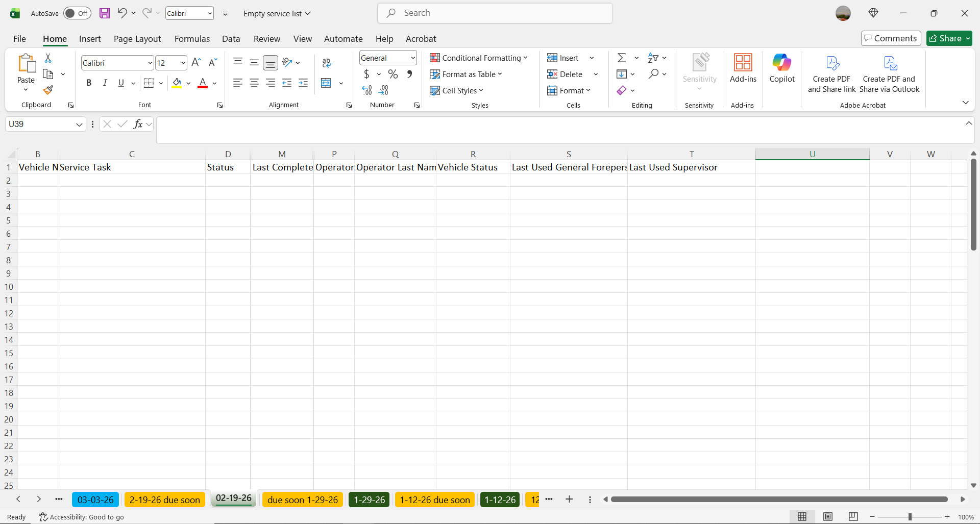Screen dimensions: 980x524
Task: Toggle AutoSave switch
Action: coord(77,13)
